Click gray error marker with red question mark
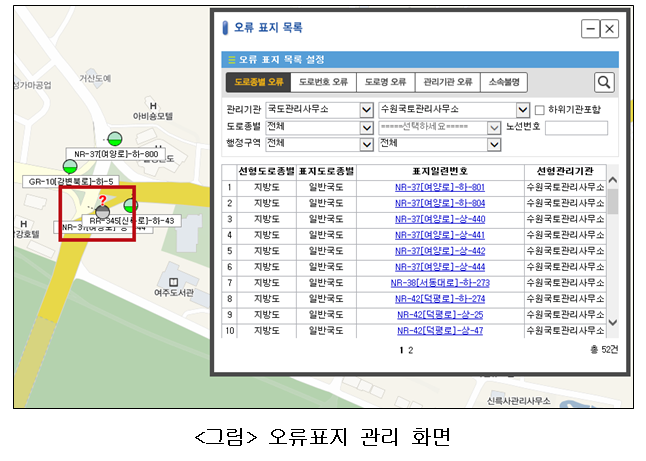The height and width of the screenshot is (461, 646). coord(102,211)
